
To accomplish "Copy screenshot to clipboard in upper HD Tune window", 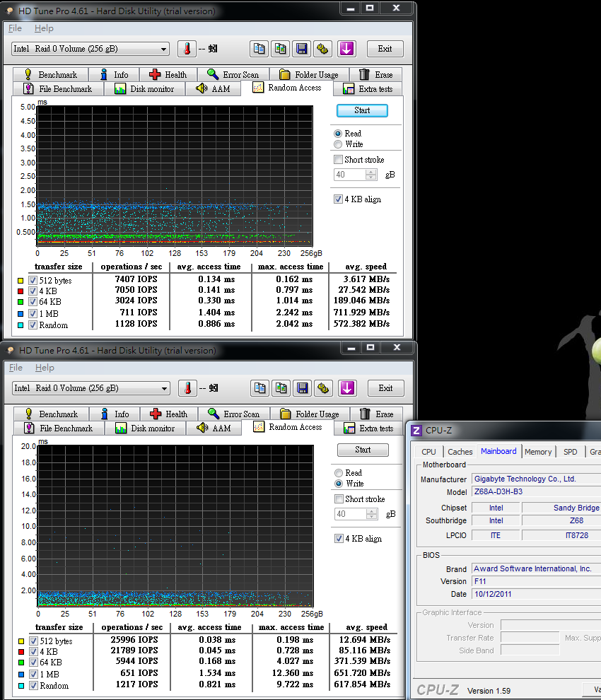I will (x=281, y=49).
